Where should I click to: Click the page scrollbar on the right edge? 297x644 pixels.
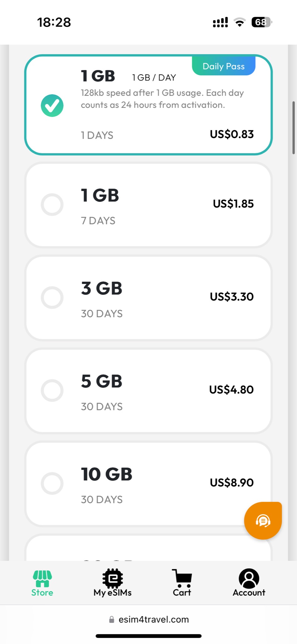click(294, 127)
